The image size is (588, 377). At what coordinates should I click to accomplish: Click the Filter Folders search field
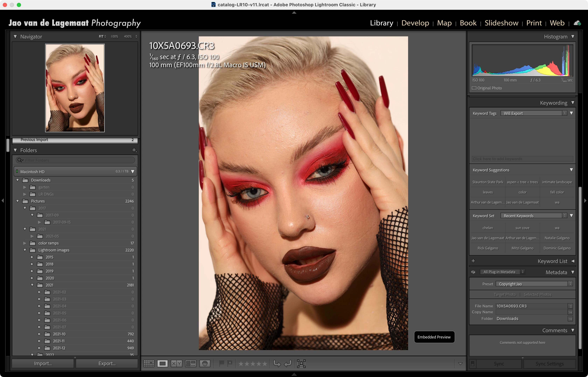78,160
